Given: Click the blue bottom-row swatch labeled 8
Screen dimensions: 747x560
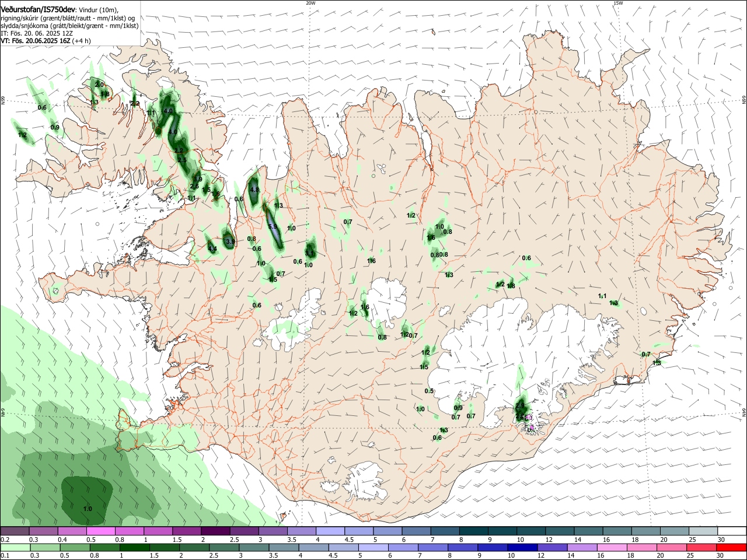Looking at the screenshot, I should 464,547.
